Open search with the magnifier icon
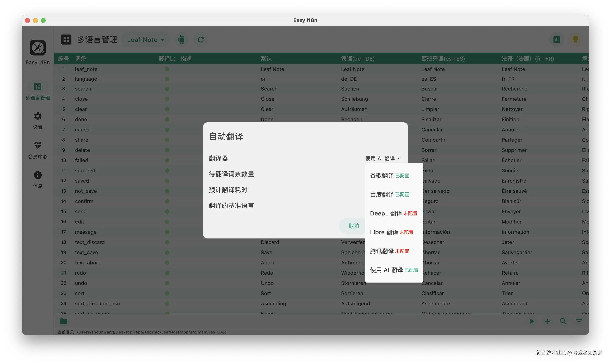Screen dimensions: 611x364 (x=563, y=321)
